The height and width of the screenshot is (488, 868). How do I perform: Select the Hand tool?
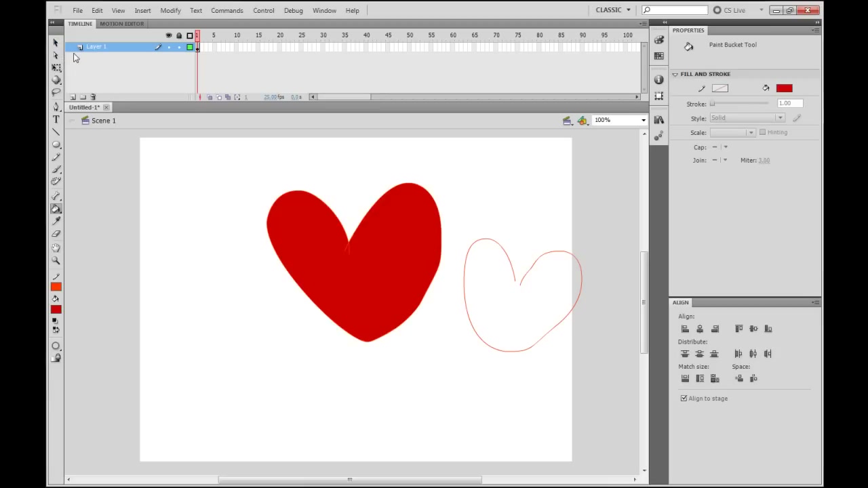[x=56, y=248]
